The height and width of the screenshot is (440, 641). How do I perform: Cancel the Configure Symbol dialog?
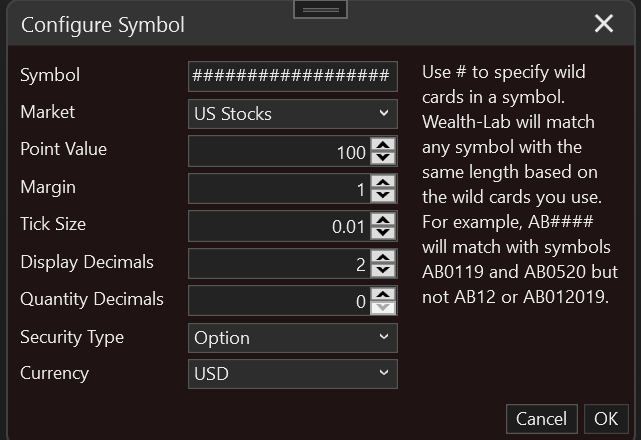(542, 419)
